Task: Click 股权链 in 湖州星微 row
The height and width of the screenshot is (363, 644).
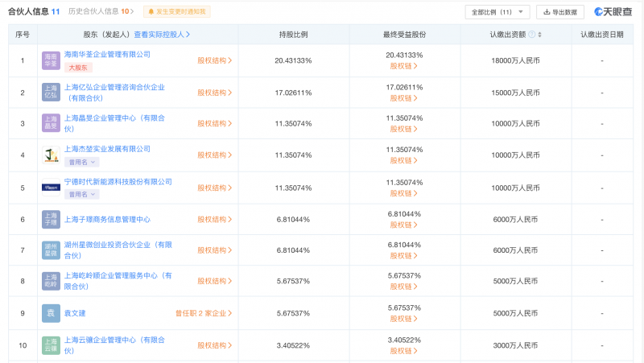Action: tap(404, 255)
